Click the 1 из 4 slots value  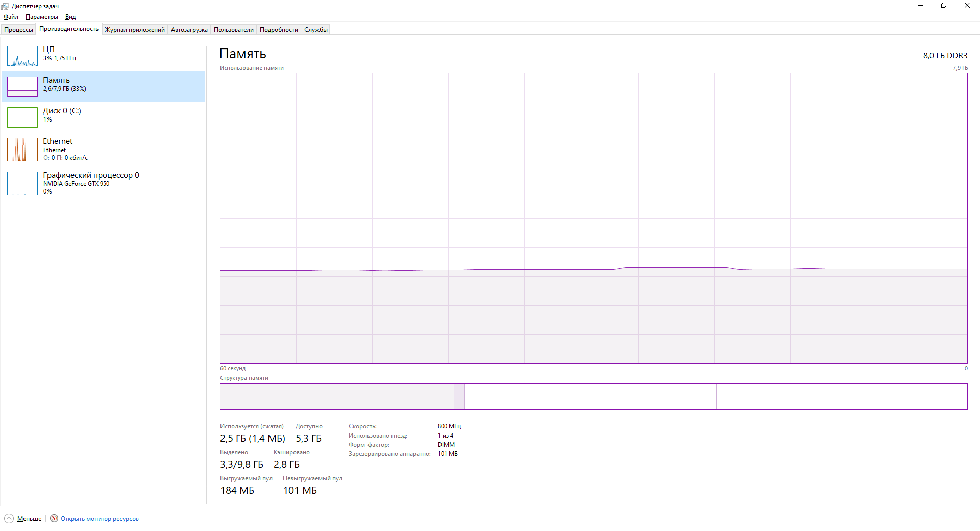point(446,436)
